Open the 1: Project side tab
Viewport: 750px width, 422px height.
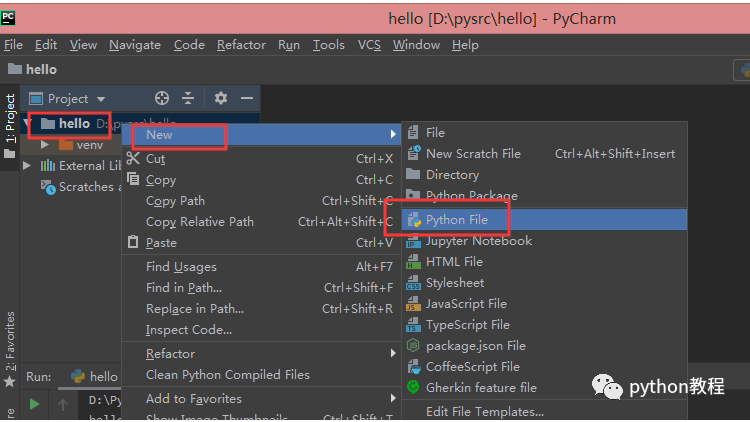(x=10, y=125)
